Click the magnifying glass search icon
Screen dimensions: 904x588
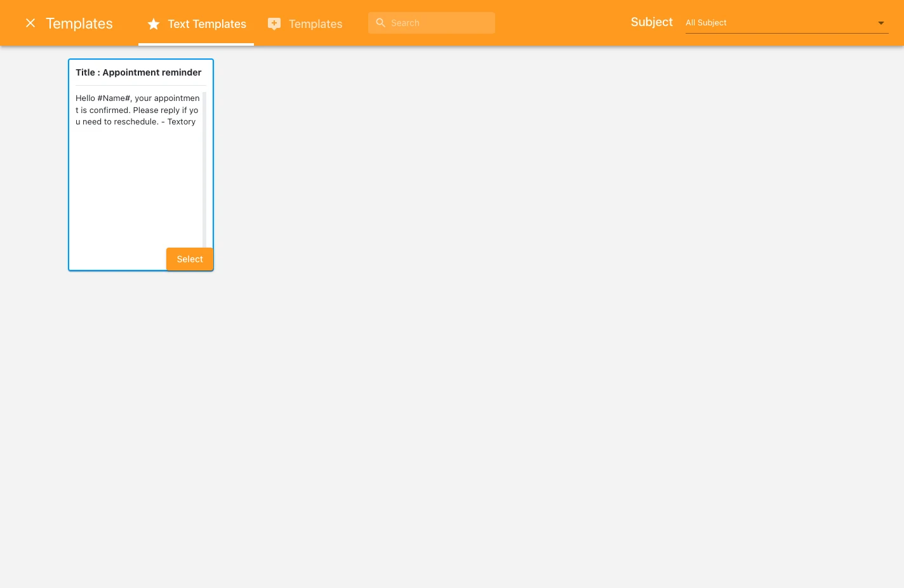point(381,23)
